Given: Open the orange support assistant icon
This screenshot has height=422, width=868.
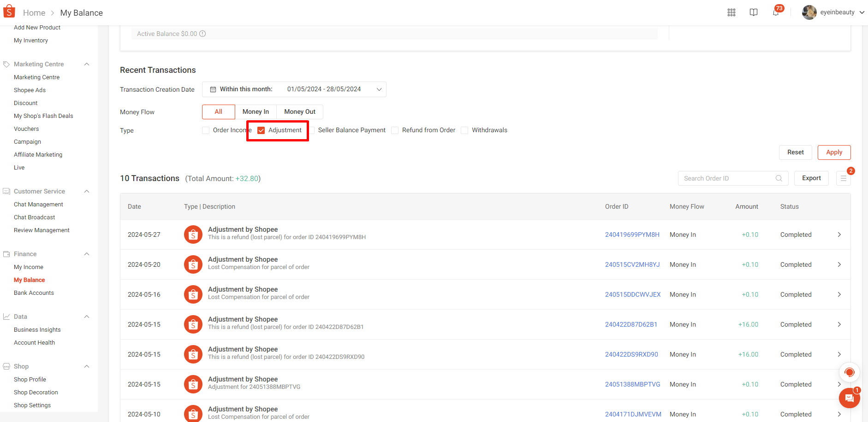Looking at the screenshot, I should [849, 372].
